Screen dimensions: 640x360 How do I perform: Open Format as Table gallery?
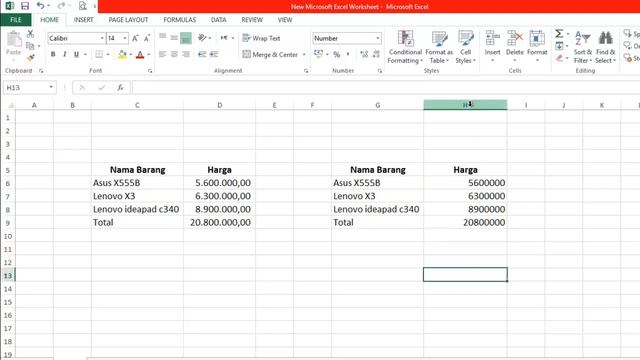pyautogui.click(x=439, y=47)
